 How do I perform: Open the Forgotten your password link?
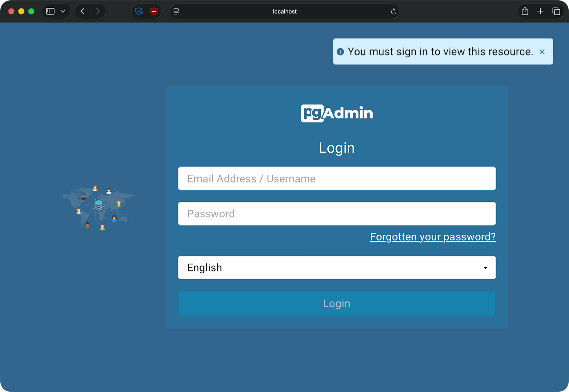pyautogui.click(x=433, y=237)
